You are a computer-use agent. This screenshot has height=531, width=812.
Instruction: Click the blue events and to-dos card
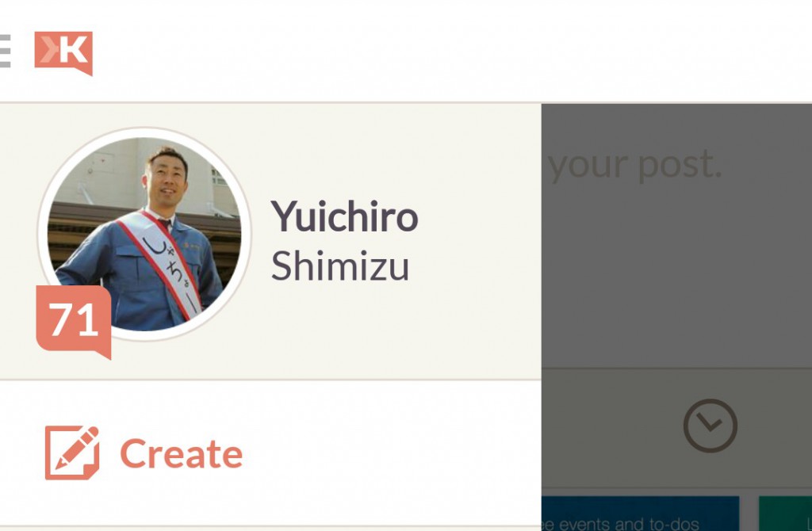coord(641,514)
